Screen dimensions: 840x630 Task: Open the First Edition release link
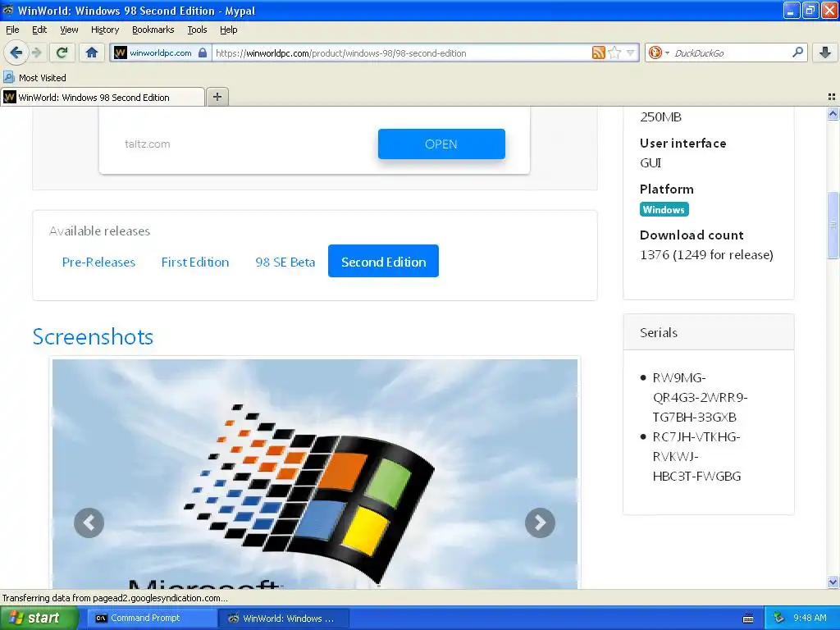point(195,262)
